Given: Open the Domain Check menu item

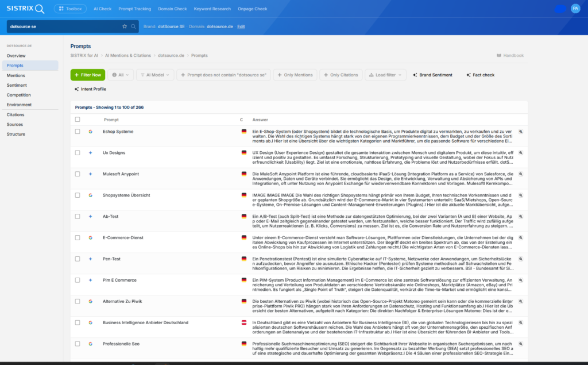Looking at the screenshot, I should pos(172,9).
